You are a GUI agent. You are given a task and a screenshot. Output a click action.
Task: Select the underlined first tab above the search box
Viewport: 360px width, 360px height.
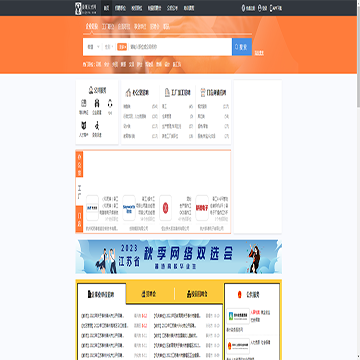[x=91, y=27]
